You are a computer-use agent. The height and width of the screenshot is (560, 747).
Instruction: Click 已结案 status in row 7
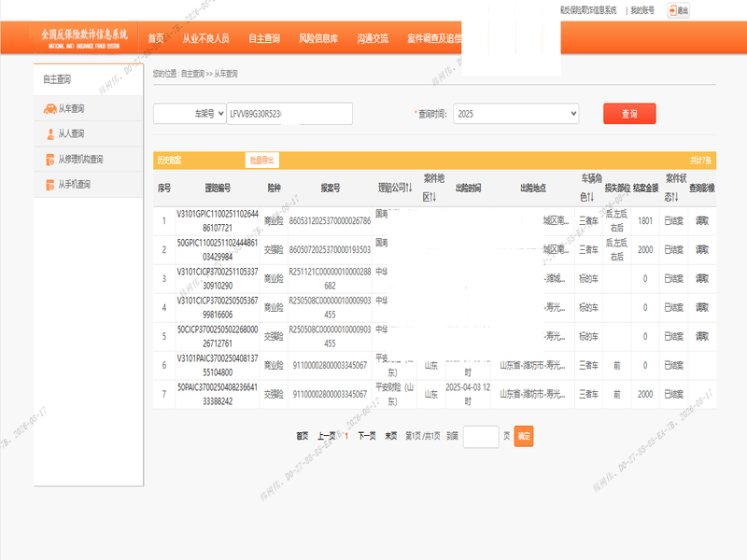click(x=673, y=394)
